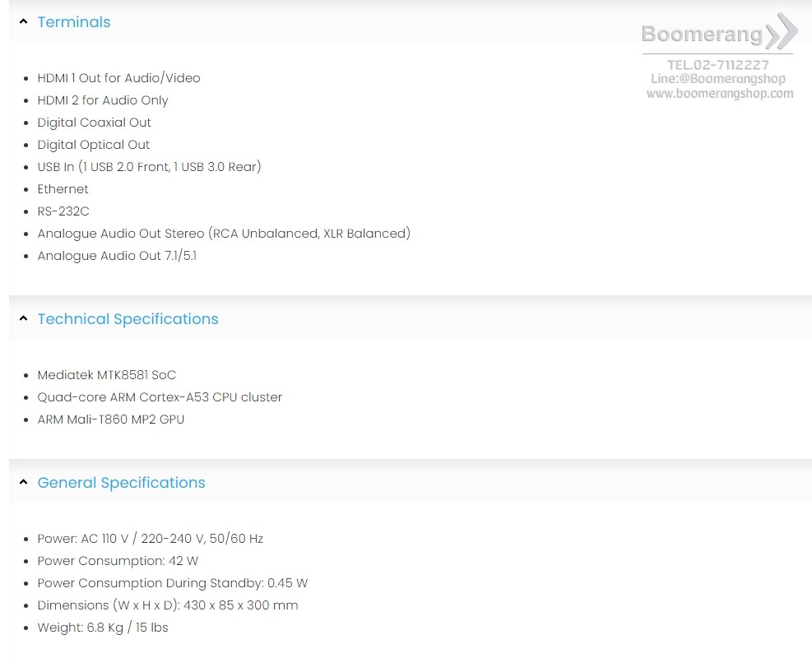Select the HDMI 1 Out for Audio/Video item
The height and width of the screenshot is (658, 812).
pos(118,78)
